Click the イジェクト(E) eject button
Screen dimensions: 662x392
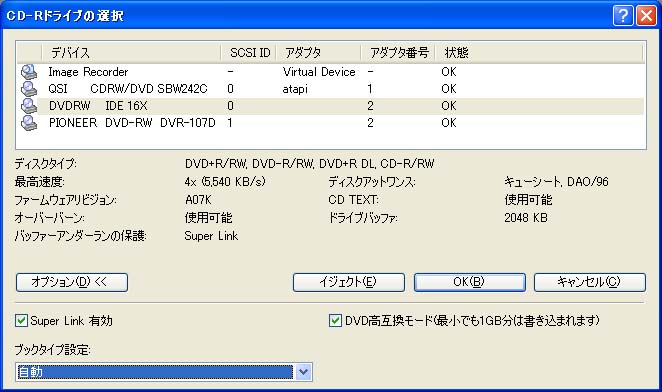(x=349, y=282)
